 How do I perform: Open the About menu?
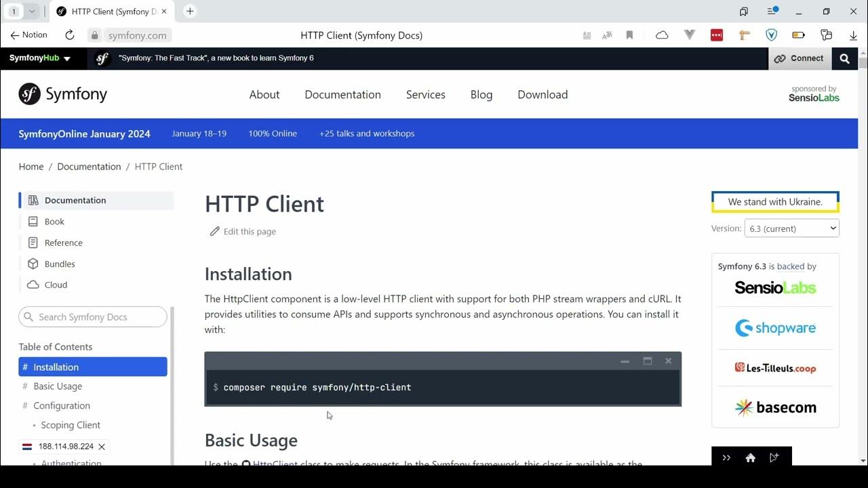tap(264, 94)
